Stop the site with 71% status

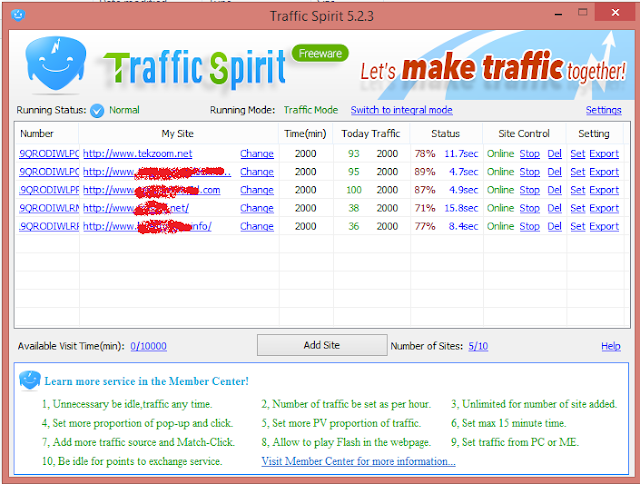coord(529,208)
